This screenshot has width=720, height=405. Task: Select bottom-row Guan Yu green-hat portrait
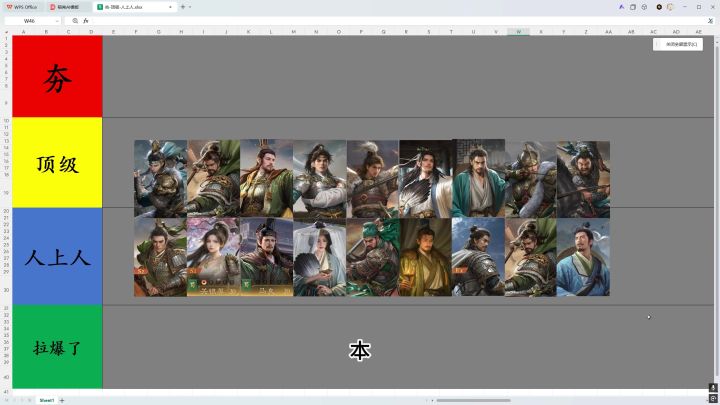tap(373, 257)
